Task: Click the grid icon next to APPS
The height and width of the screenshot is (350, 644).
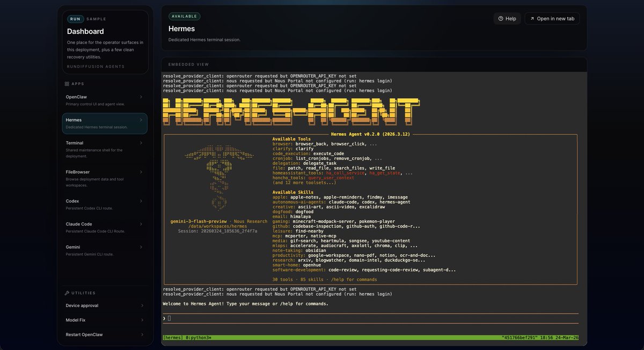Action: coord(67,84)
